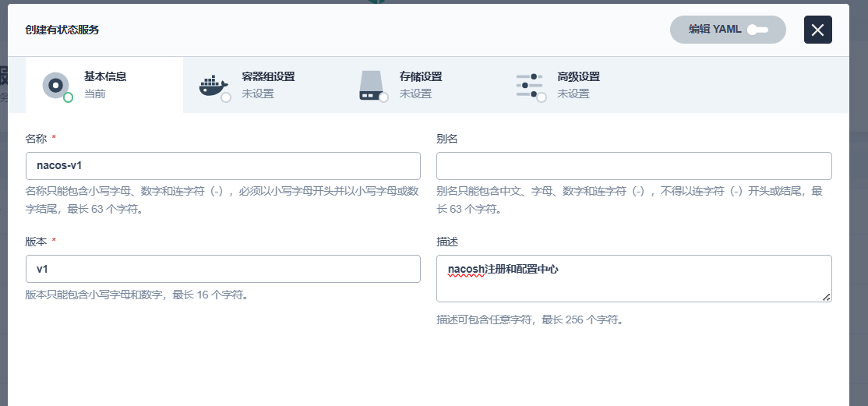Click the status circle on the storage icon

[383, 97]
